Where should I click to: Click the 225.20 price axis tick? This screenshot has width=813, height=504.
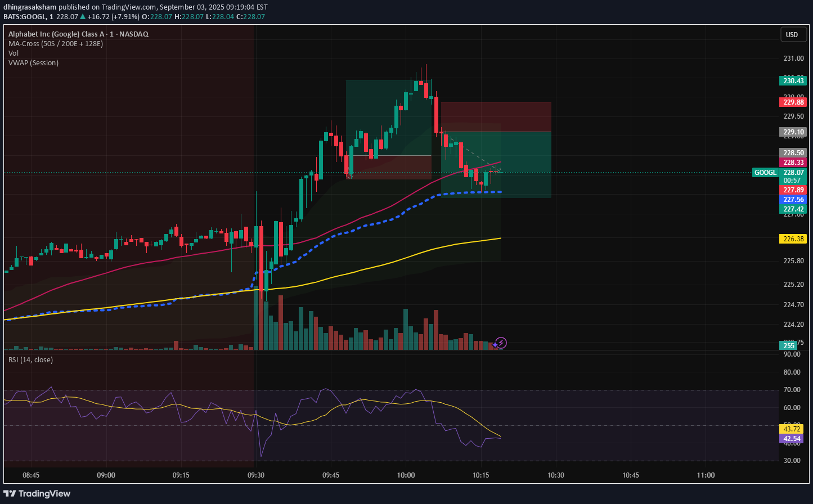(x=793, y=285)
